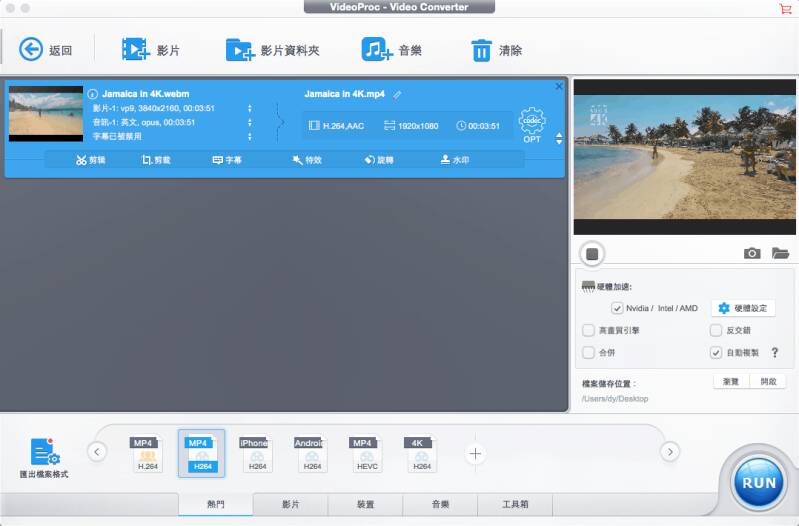Reorder the item with the up-down arrows
Viewport: 799px width, 526px height.
pyautogui.click(x=559, y=139)
